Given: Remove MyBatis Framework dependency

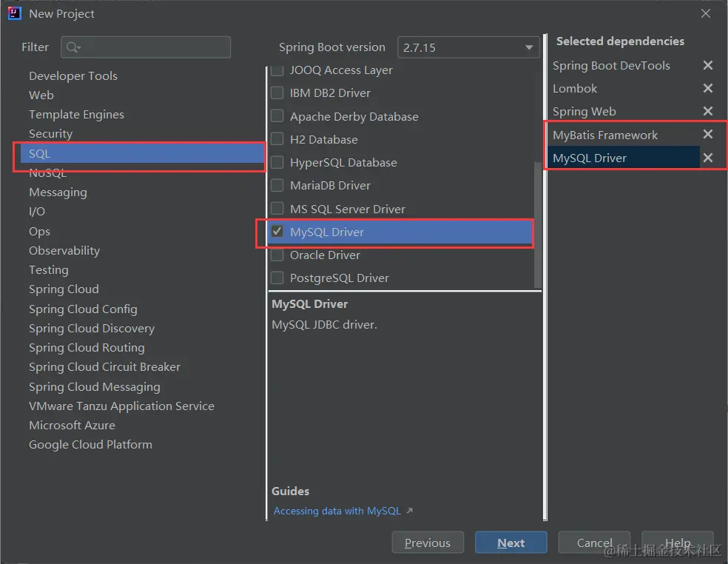Looking at the screenshot, I should pyautogui.click(x=708, y=135).
